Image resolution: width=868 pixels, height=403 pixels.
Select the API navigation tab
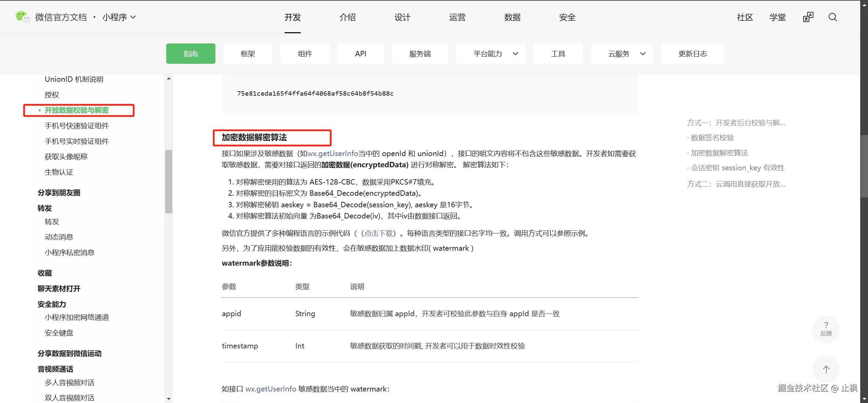click(360, 54)
